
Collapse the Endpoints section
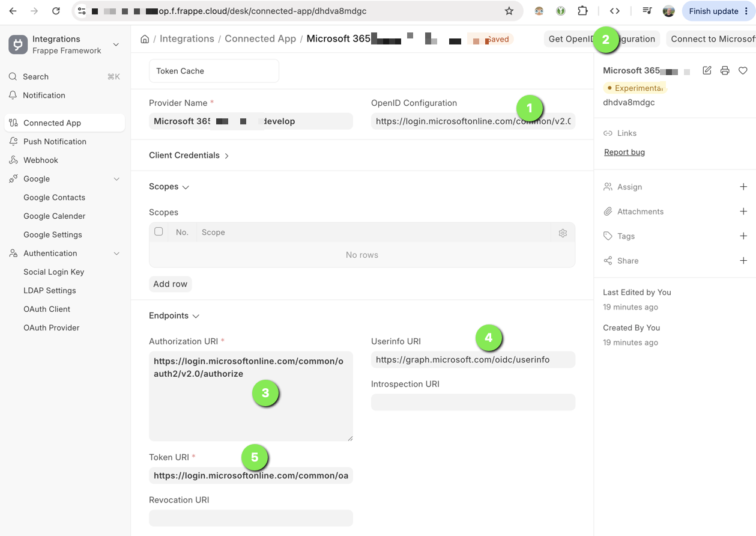[174, 315]
